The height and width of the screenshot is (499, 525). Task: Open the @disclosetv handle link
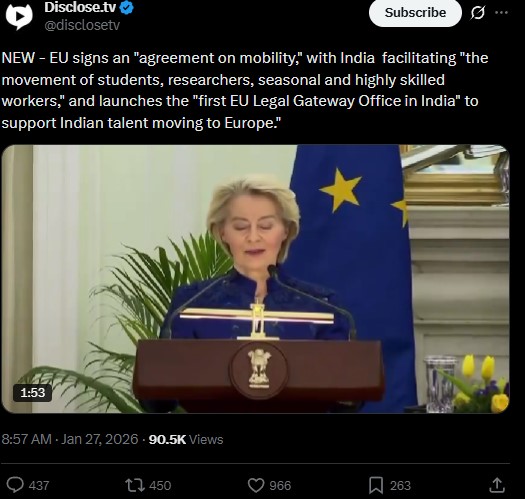[82, 25]
